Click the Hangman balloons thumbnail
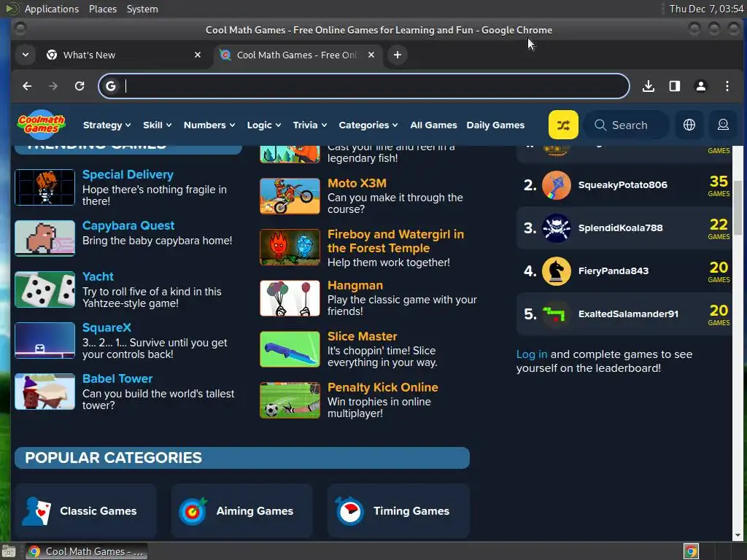The image size is (747, 560). click(290, 298)
